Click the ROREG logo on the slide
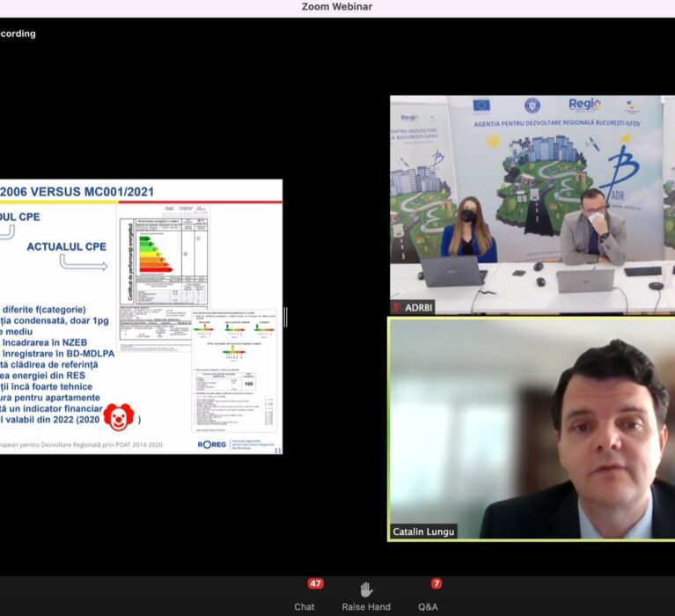 [x=212, y=444]
